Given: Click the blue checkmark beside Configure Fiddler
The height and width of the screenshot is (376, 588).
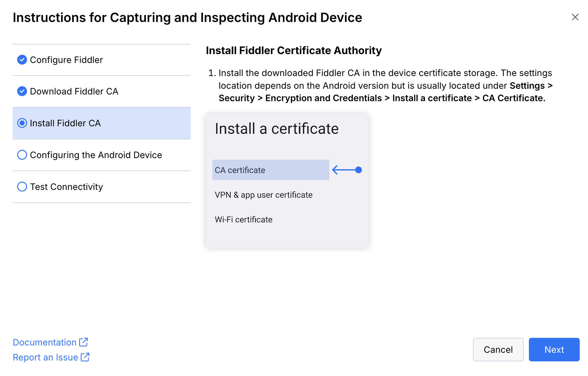Looking at the screenshot, I should click(x=22, y=60).
